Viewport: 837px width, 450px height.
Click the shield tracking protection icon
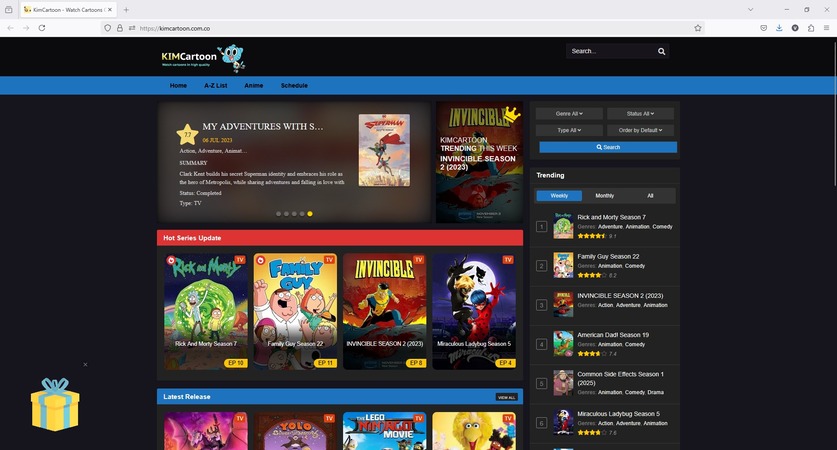point(107,28)
